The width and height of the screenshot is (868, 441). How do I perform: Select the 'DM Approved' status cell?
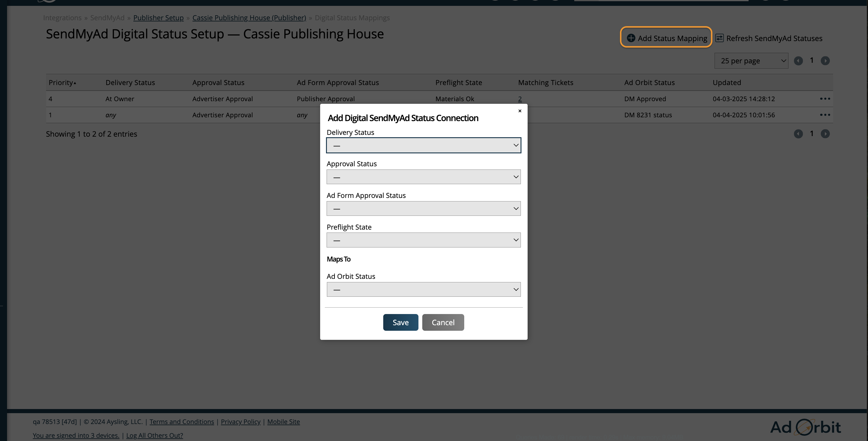click(x=645, y=99)
